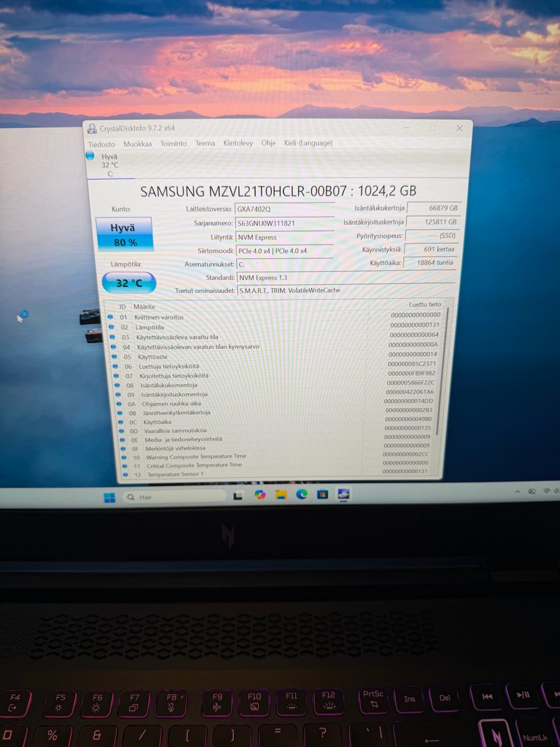This screenshot has height=747, width=560.
Task: Open the Toiminto menu
Action: pyautogui.click(x=174, y=144)
